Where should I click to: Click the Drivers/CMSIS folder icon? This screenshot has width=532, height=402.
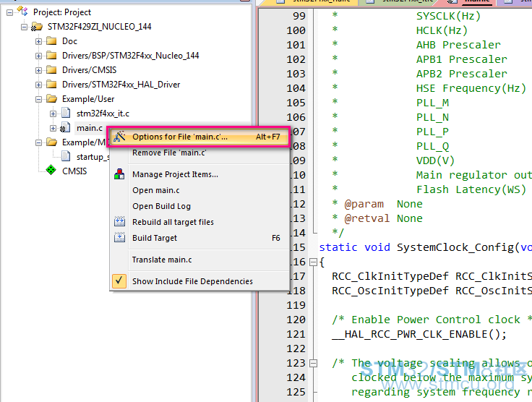pyautogui.click(x=51, y=70)
